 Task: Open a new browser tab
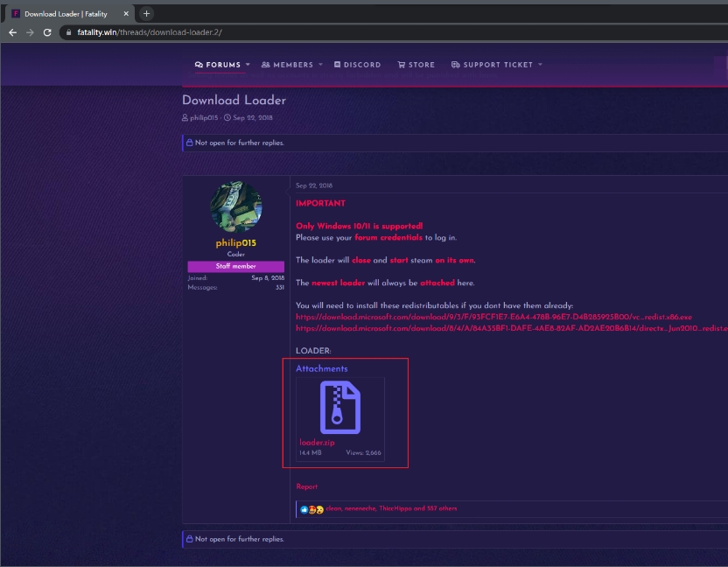(x=146, y=13)
